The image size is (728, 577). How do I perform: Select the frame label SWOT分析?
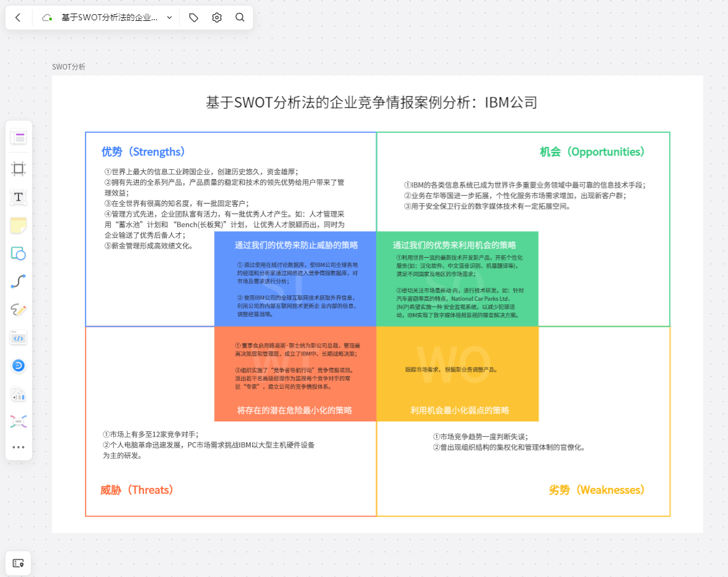(69, 67)
